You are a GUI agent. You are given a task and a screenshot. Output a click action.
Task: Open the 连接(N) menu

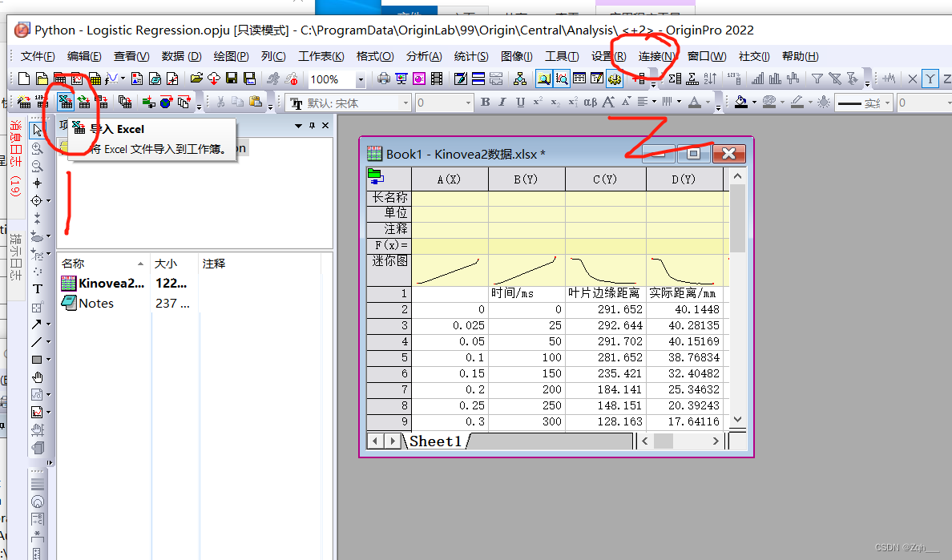click(x=656, y=56)
